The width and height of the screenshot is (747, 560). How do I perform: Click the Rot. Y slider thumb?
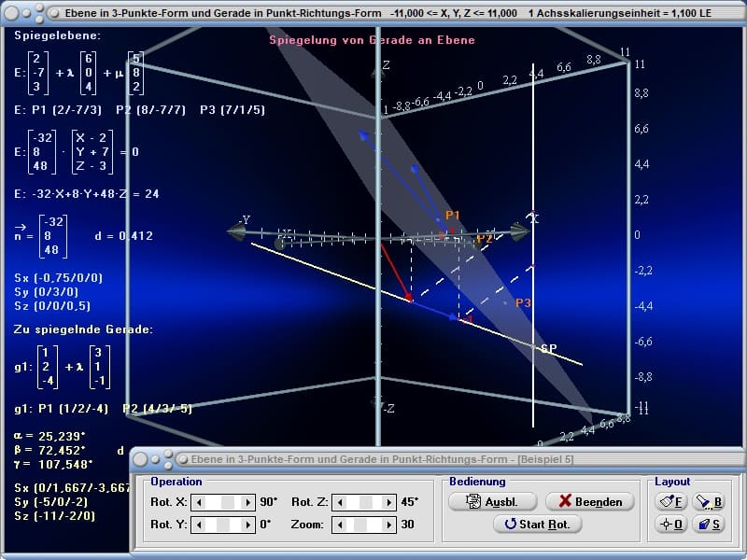(x=223, y=525)
